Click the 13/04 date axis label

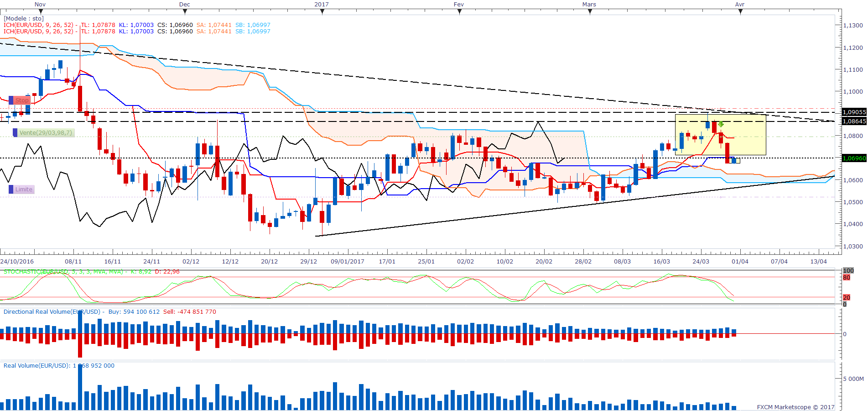[x=819, y=262]
